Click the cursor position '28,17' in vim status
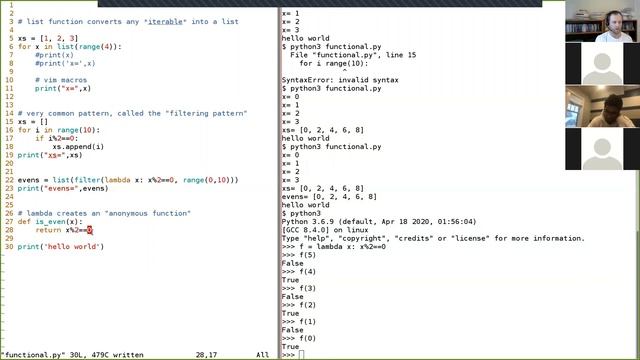The width and height of the screenshot is (640, 360). (x=206, y=355)
